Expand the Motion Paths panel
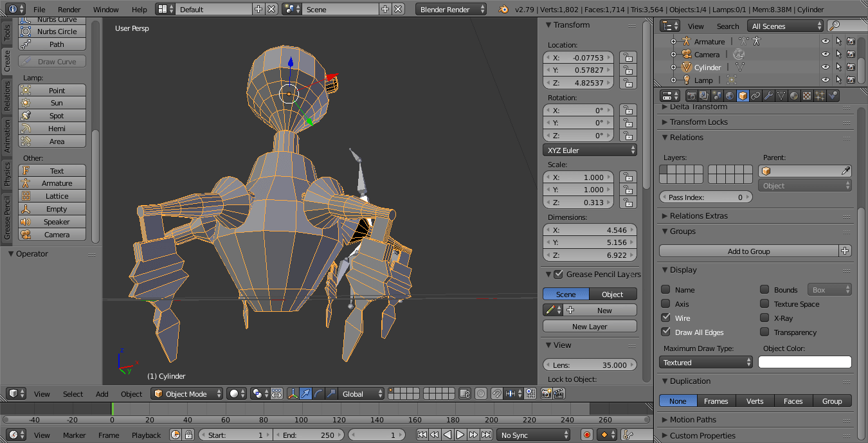 click(x=692, y=420)
